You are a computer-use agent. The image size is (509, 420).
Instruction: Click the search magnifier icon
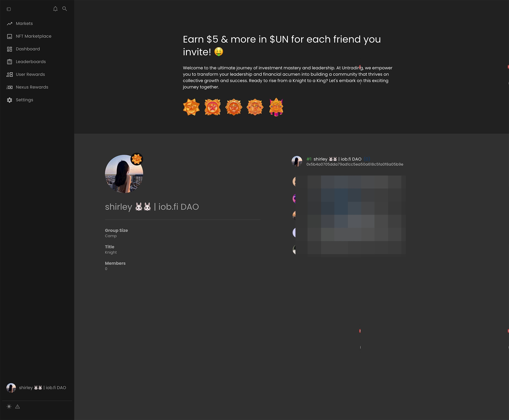pyautogui.click(x=65, y=9)
